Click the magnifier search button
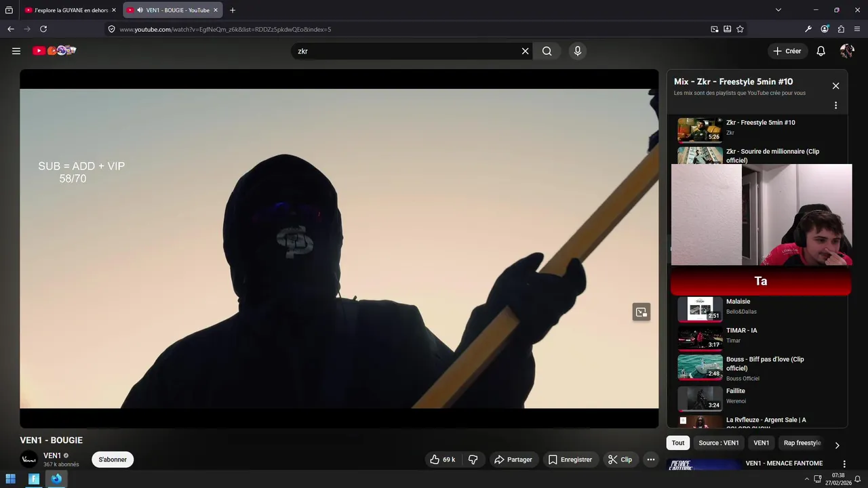The height and width of the screenshot is (488, 868). (547, 51)
